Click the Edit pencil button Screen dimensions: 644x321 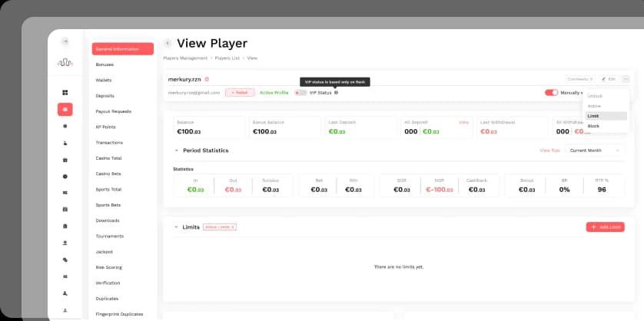pos(609,79)
